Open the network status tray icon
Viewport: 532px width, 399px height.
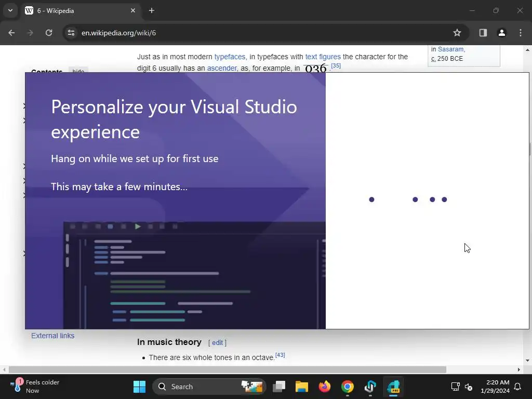pos(455,387)
